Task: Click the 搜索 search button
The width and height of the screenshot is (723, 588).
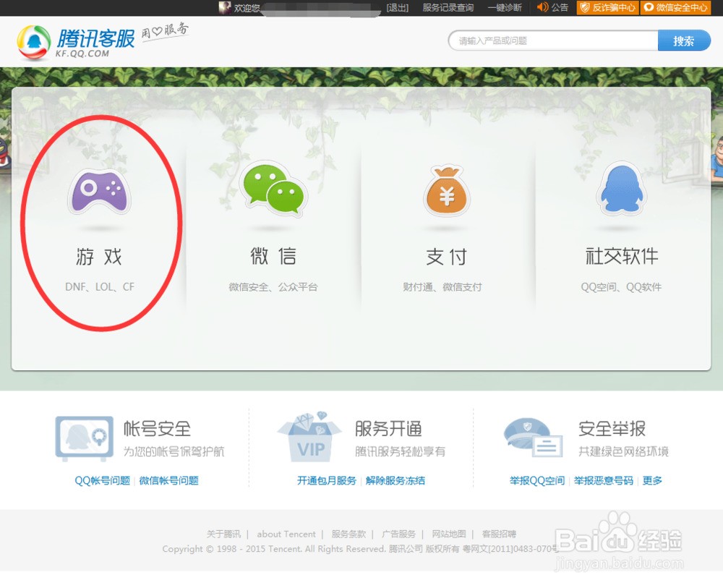Action: tap(683, 41)
